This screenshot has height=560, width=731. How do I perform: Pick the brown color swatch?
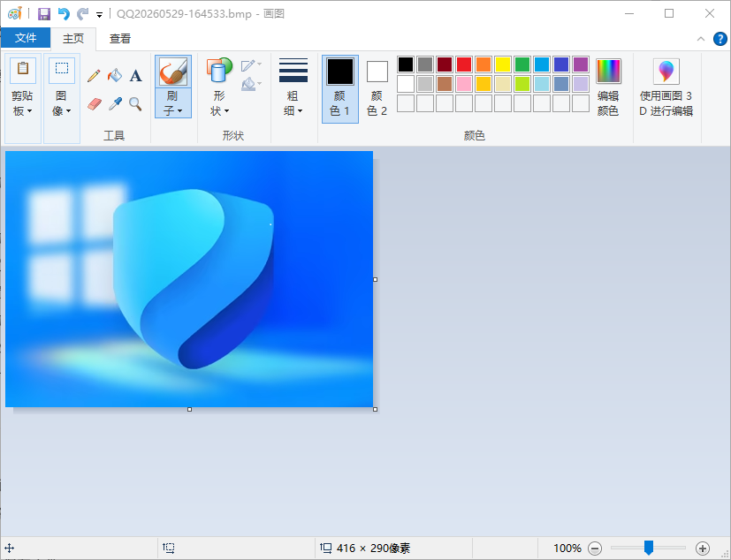pyautogui.click(x=445, y=84)
